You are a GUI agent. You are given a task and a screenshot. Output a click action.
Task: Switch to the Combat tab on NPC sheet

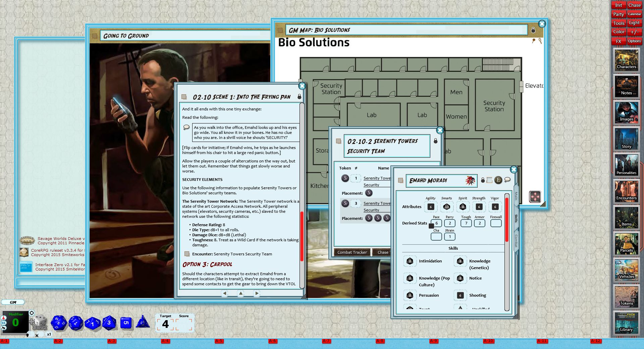(516, 240)
